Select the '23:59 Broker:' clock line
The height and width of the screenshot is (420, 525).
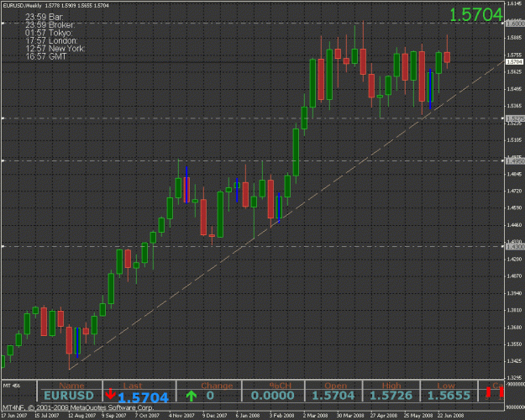coord(50,25)
